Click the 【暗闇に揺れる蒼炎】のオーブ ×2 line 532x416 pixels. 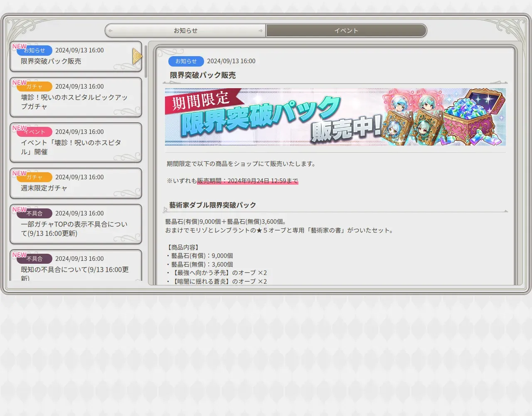[216, 282]
